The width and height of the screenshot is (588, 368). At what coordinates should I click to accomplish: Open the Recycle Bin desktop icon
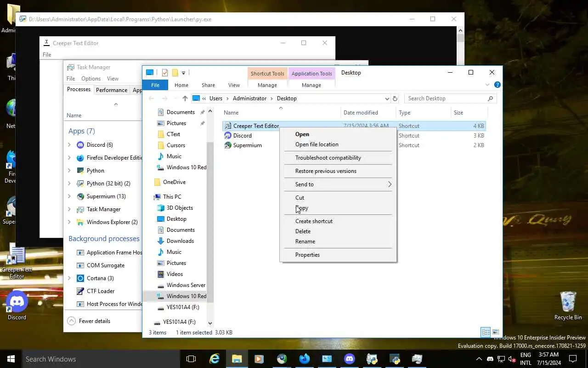568,305
